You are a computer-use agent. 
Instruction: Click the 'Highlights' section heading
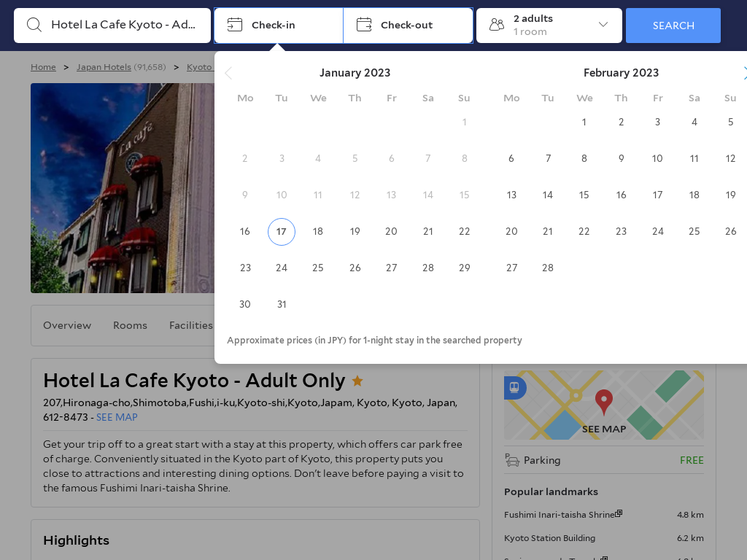pos(76,540)
